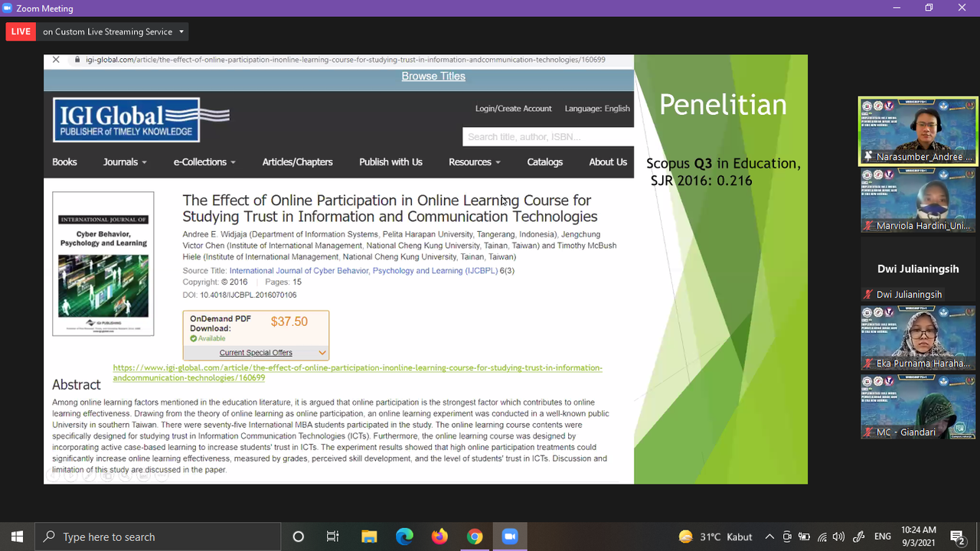980x551 pixels.
Task: Click pin icon on Narasumber_Andree tile
Action: coord(868,157)
